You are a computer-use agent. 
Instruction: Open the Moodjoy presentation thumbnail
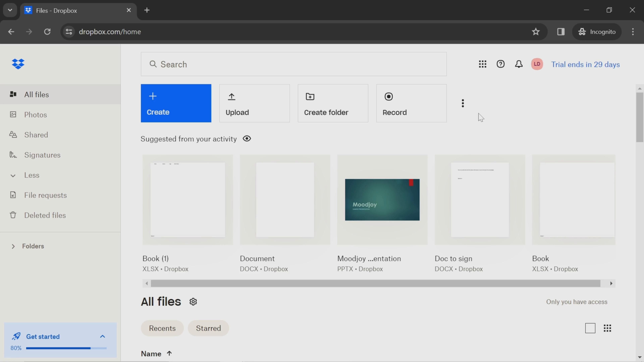[x=382, y=200]
